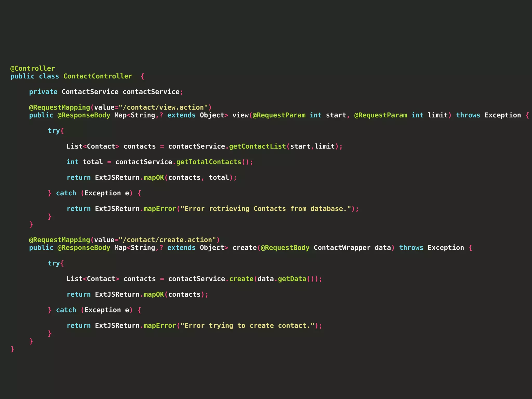This screenshot has height=399, width=532.
Task: Click the "Error retrieving Contacts from database." string
Action: click(x=266, y=209)
